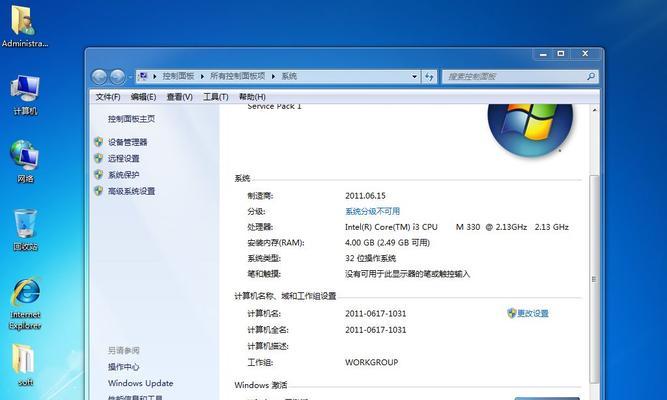Image resolution: width=667 pixels, height=400 pixels.
Task: Click shield icon next to 设备管理器
Action: tap(99, 142)
